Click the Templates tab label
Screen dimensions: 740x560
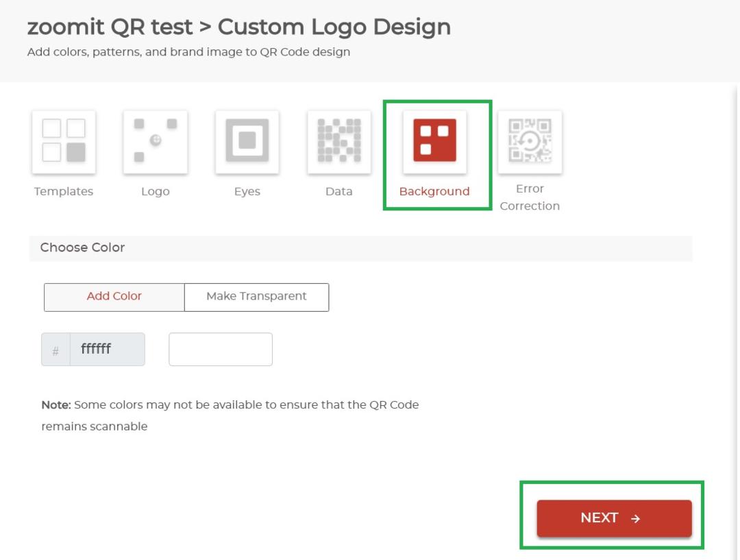point(64,191)
